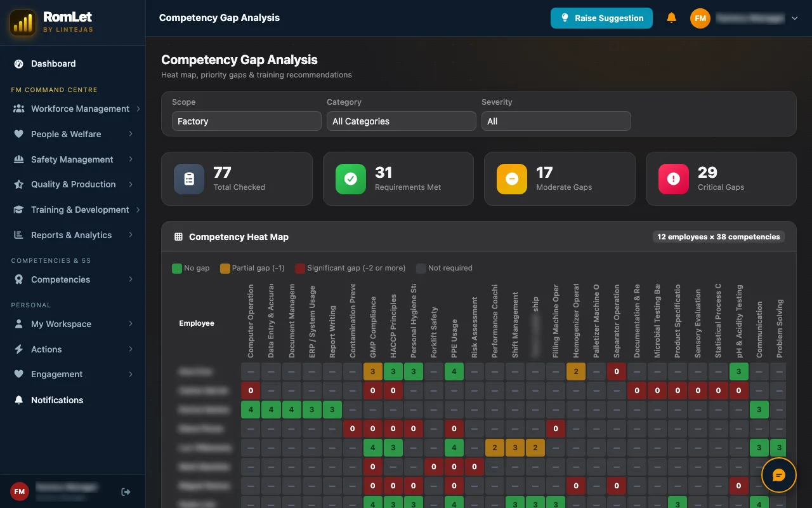Click the Training & Development graduation cap icon
Screen dimensions: 812x508
pos(18,210)
